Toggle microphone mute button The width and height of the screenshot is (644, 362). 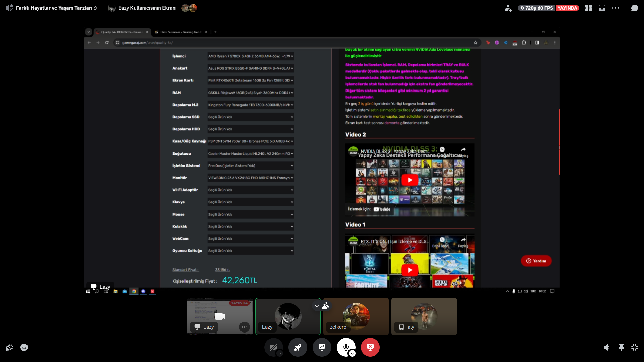pyautogui.click(x=345, y=347)
